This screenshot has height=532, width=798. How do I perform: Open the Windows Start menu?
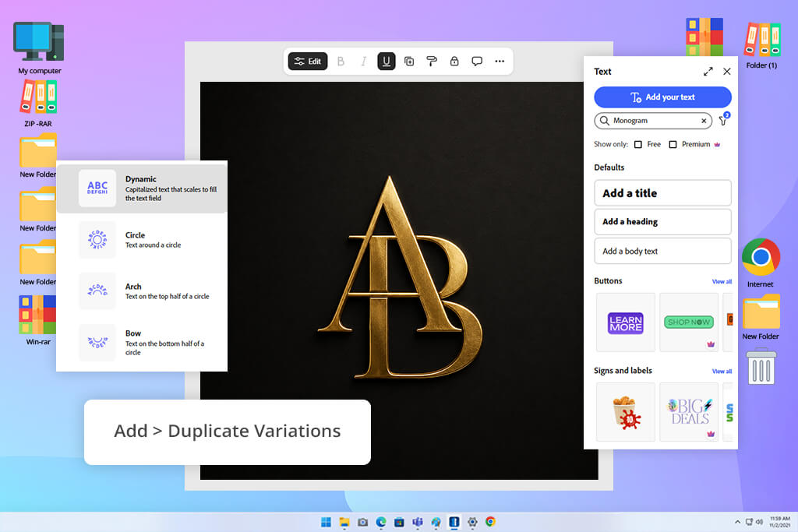(x=326, y=522)
